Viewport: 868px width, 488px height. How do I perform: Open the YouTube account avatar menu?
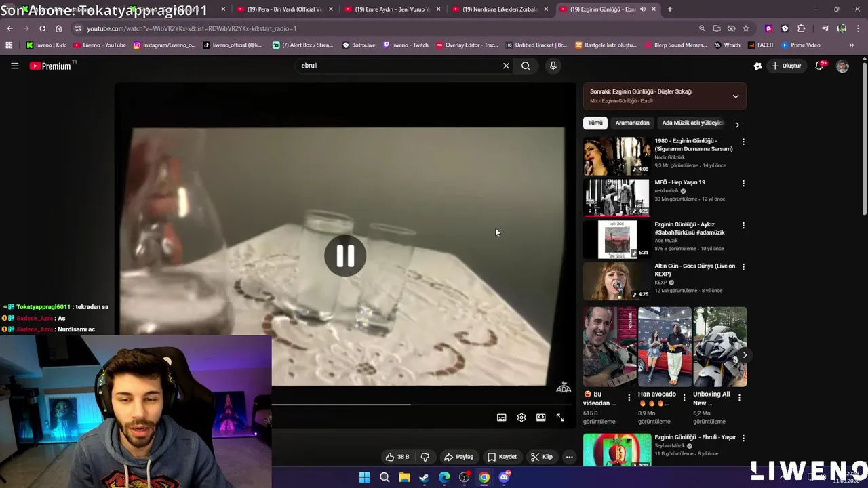pyautogui.click(x=842, y=66)
